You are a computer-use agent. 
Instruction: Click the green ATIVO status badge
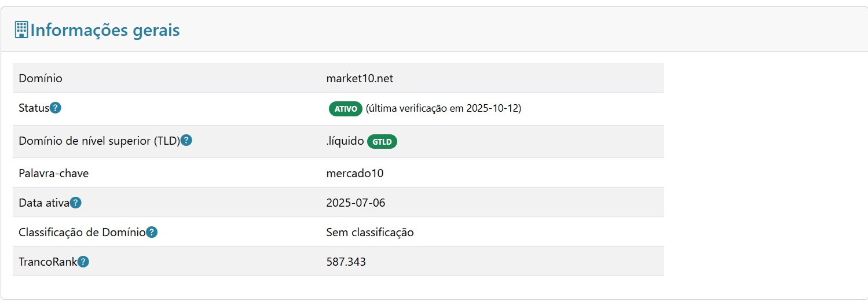pos(346,109)
